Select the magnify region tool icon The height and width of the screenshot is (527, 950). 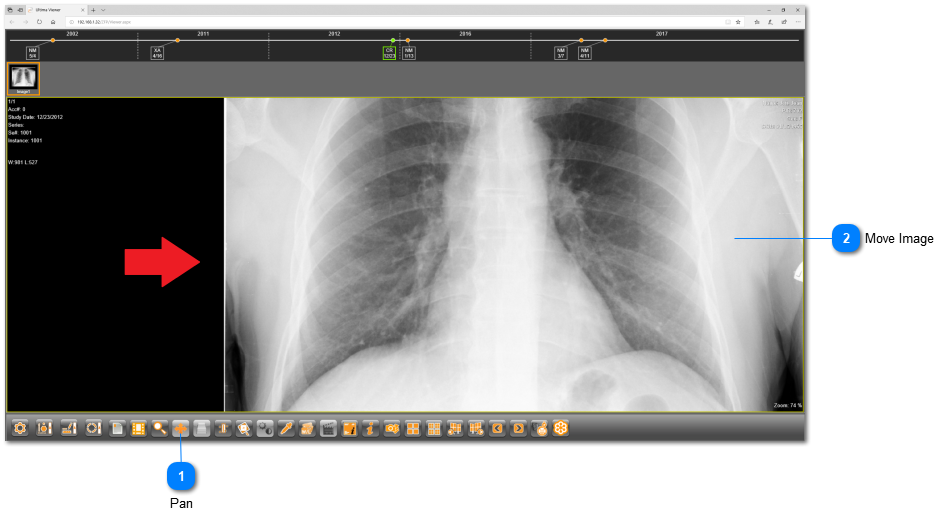(x=244, y=428)
